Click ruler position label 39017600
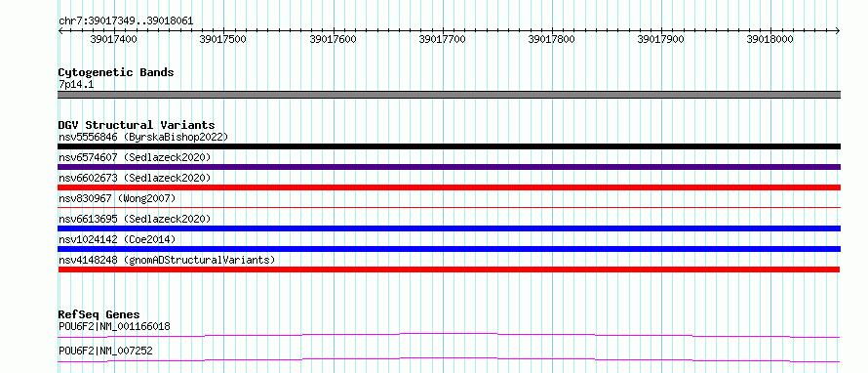Screen dimensions: 868x373 334,39
